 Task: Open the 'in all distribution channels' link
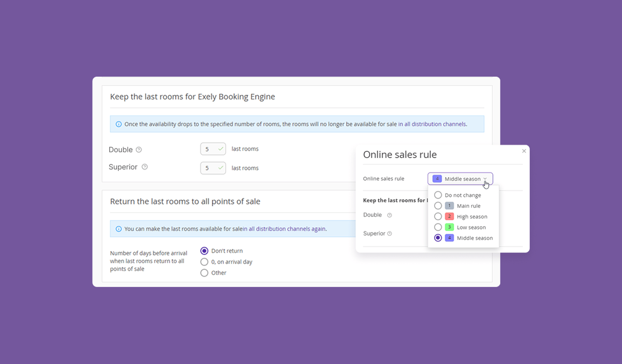432,124
